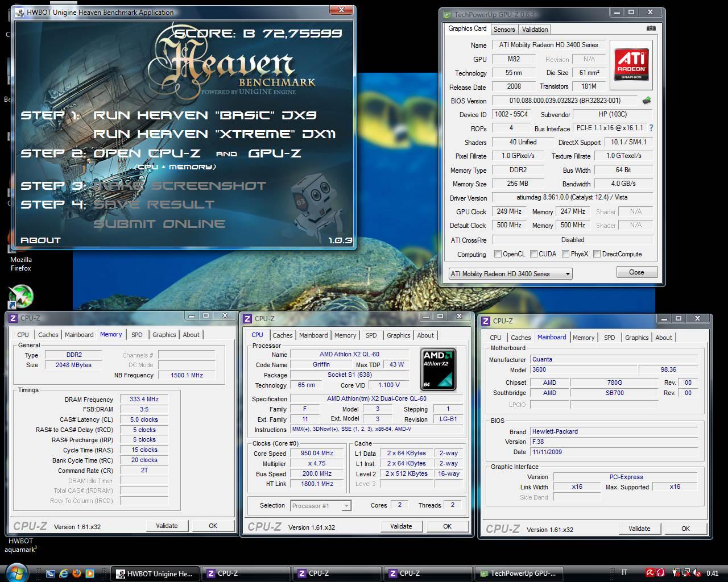Open the Graphics Card tab in GPU-Z
Viewport: 728px width, 582px height.
(467, 28)
